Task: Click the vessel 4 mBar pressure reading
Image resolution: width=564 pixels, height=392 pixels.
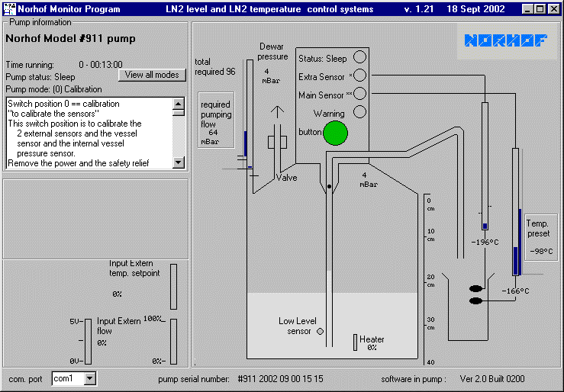Action: pyautogui.click(x=369, y=180)
